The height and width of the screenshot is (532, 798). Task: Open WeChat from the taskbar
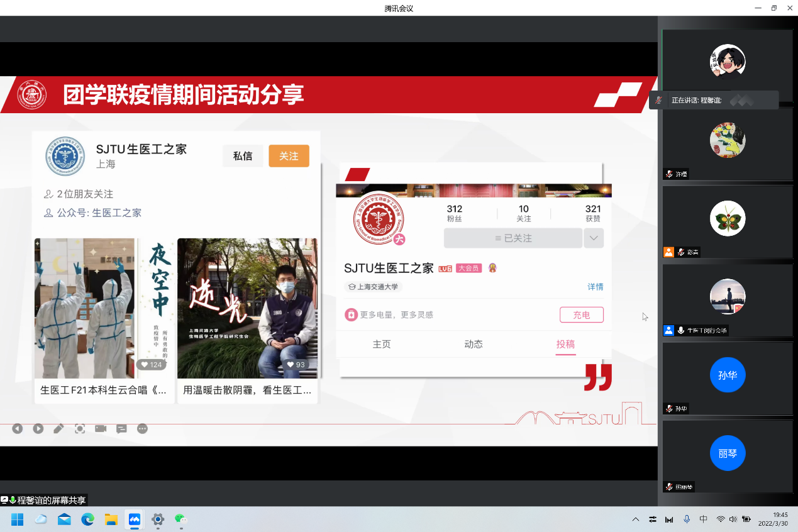click(x=181, y=519)
